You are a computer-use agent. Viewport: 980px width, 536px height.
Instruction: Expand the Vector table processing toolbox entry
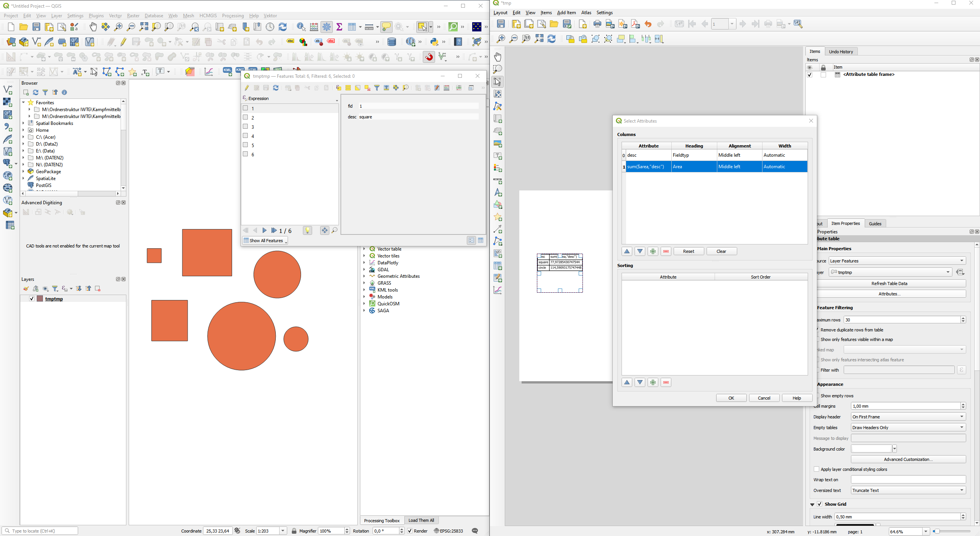(365, 249)
